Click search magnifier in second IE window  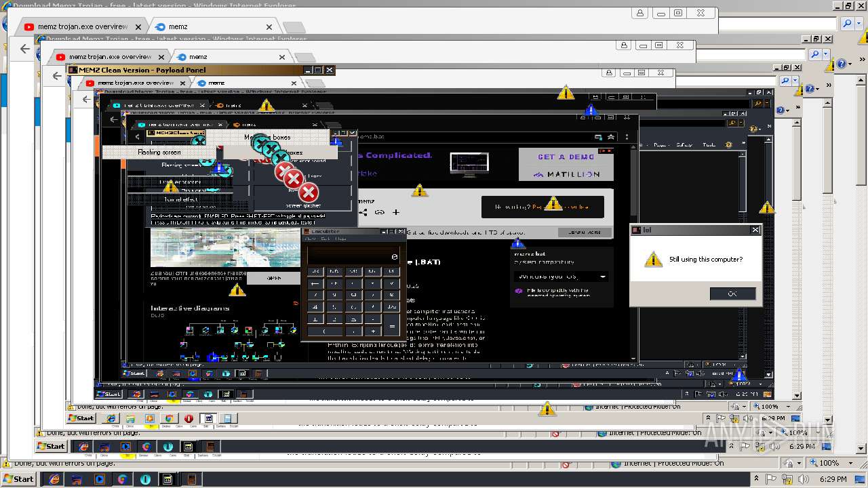(815, 54)
